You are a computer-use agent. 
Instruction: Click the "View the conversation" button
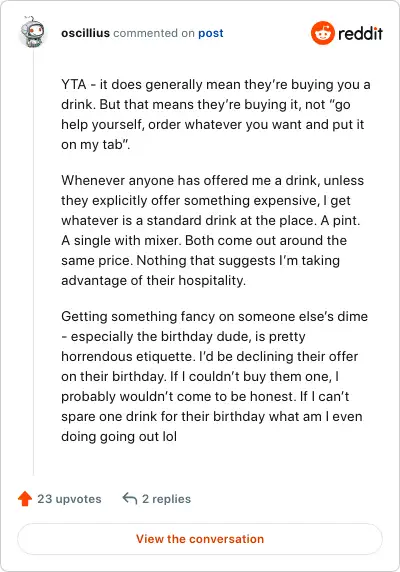200,539
